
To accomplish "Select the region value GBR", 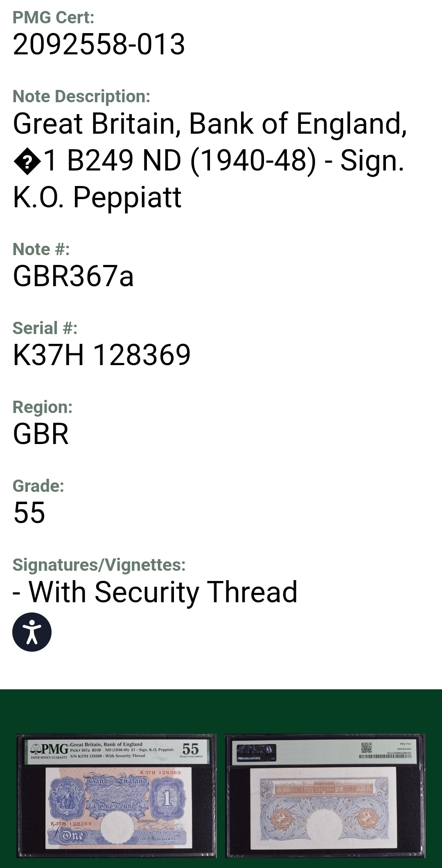I will [41, 434].
